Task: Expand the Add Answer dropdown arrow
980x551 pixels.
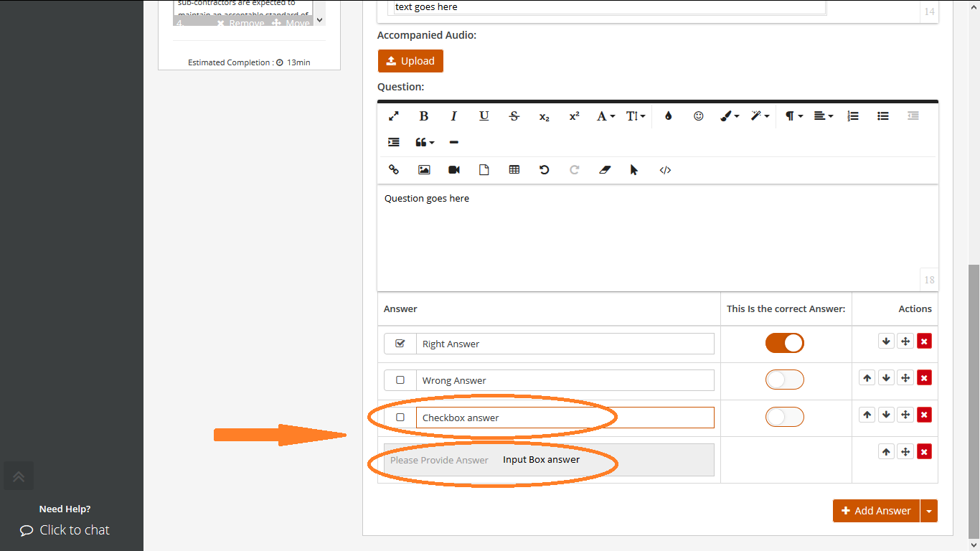Action: (x=929, y=510)
